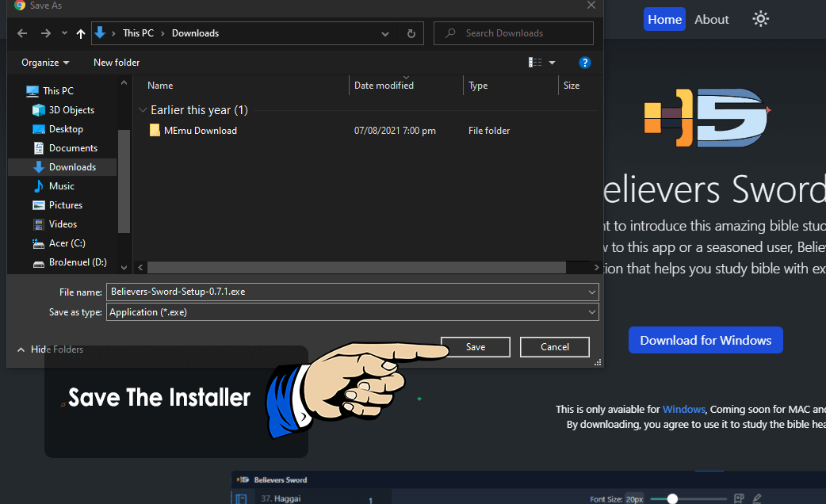Image resolution: width=826 pixels, height=504 pixels.
Task: Click the pencil edit icon beside the font slider
Action: click(757, 498)
